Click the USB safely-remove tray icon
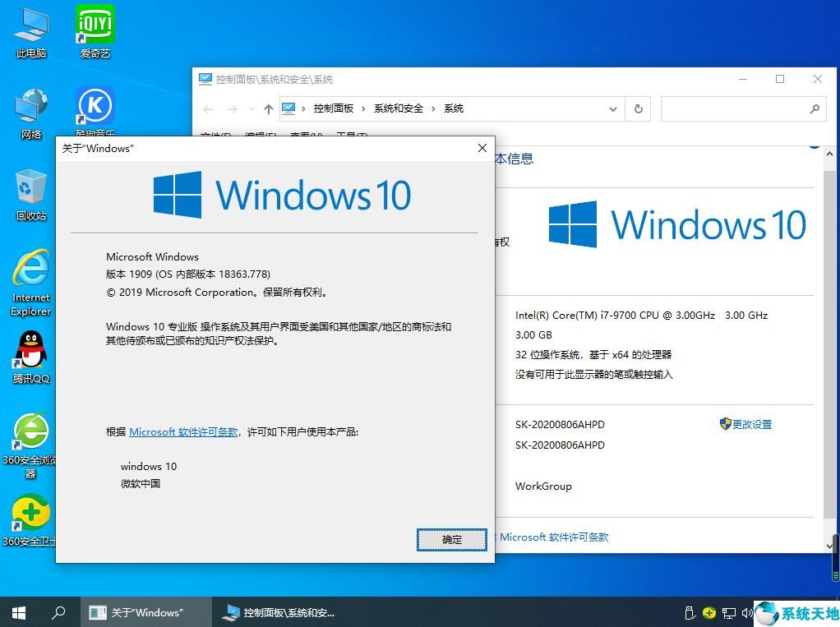Viewport: 840px width, 627px height. tap(690, 613)
